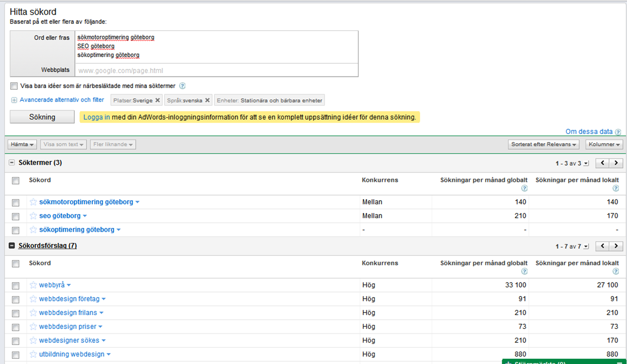Click Konkurrens column header in Söktermer table
Image resolution: width=627 pixels, height=364 pixels.
380,180
